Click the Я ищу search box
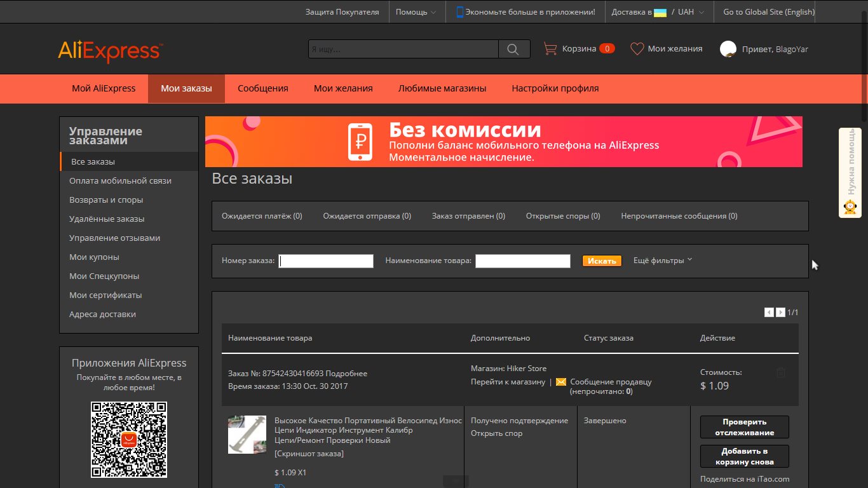868x488 pixels. [403, 49]
